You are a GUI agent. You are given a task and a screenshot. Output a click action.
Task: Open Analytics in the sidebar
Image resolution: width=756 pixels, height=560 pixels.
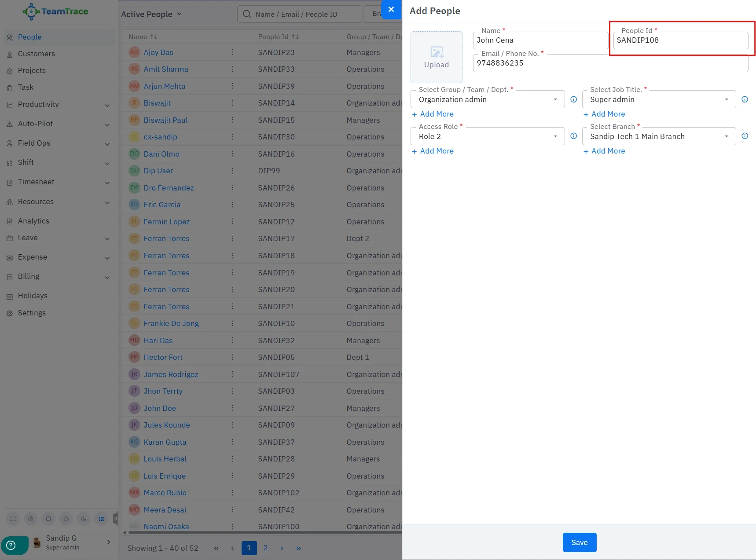[33, 221]
